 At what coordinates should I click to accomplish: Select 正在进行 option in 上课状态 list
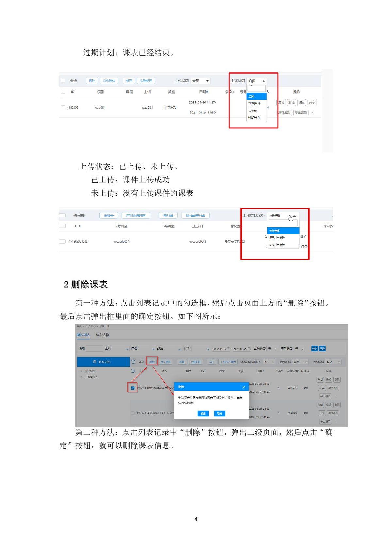(254, 103)
